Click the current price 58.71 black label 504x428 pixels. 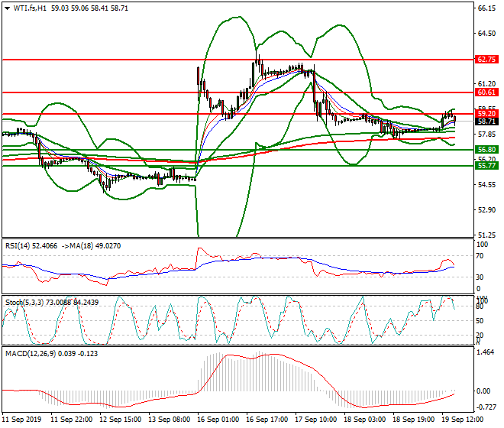click(x=486, y=122)
